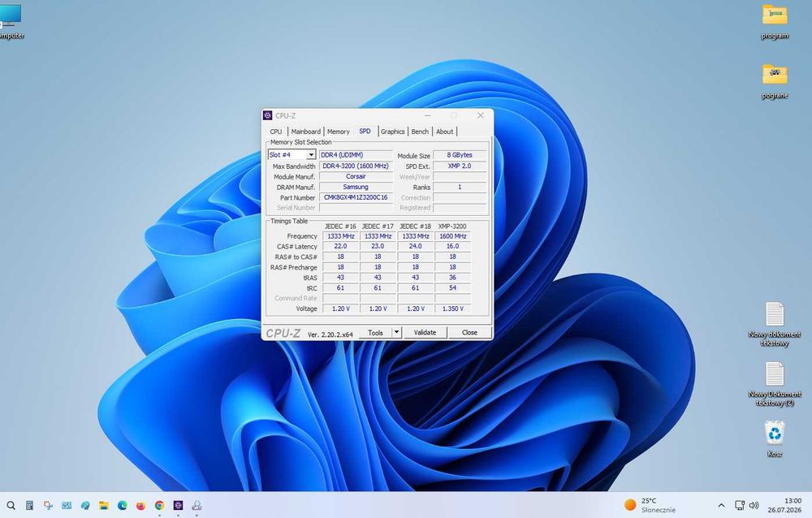The width and height of the screenshot is (812, 518).
Task: Show hidden system tray icons chevron
Action: (721, 506)
